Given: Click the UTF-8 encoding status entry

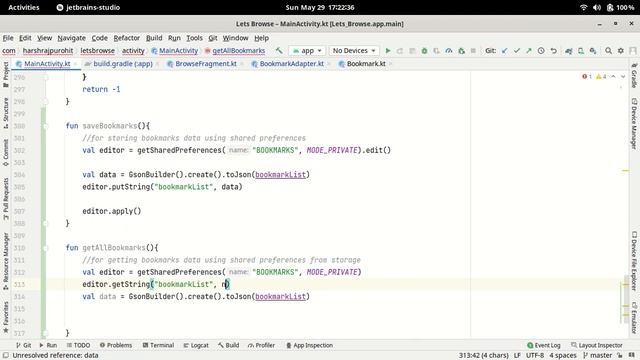Looking at the screenshot, I should pyautogui.click(x=535, y=356).
